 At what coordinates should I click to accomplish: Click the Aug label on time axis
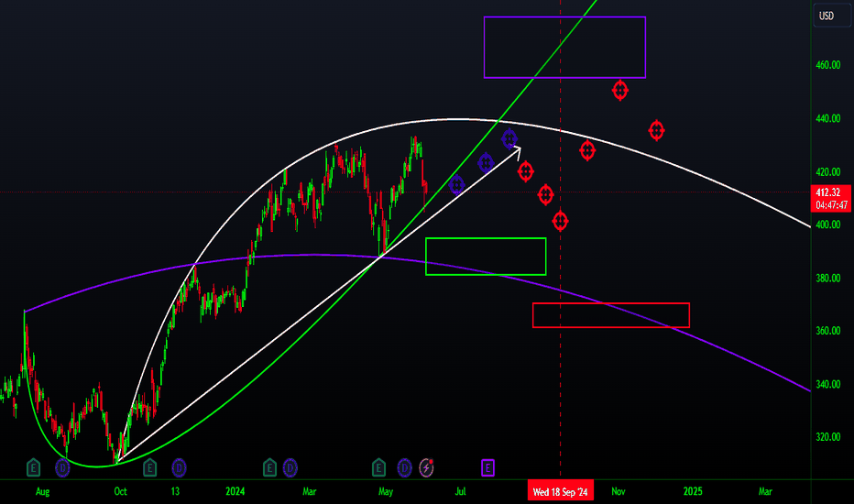coord(42,491)
